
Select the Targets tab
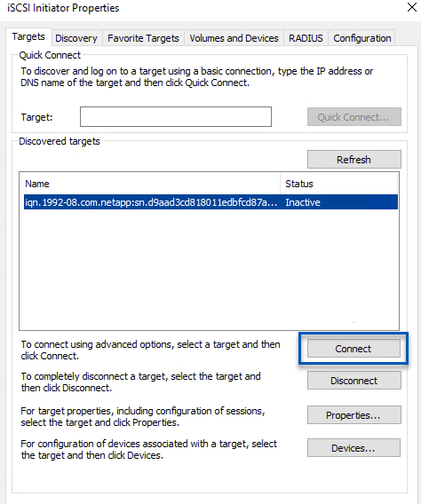[28, 37]
